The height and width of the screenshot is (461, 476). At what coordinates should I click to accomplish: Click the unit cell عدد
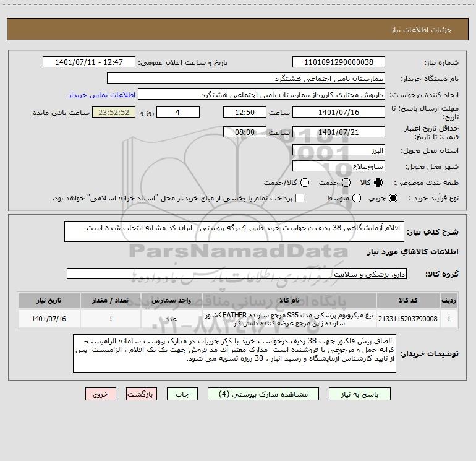click(171, 319)
